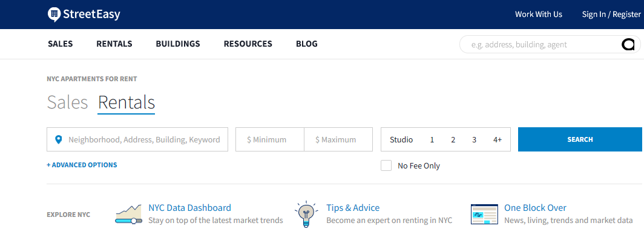Select 3 bedroom option
Screen dimensions: 644x243
[474, 140]
